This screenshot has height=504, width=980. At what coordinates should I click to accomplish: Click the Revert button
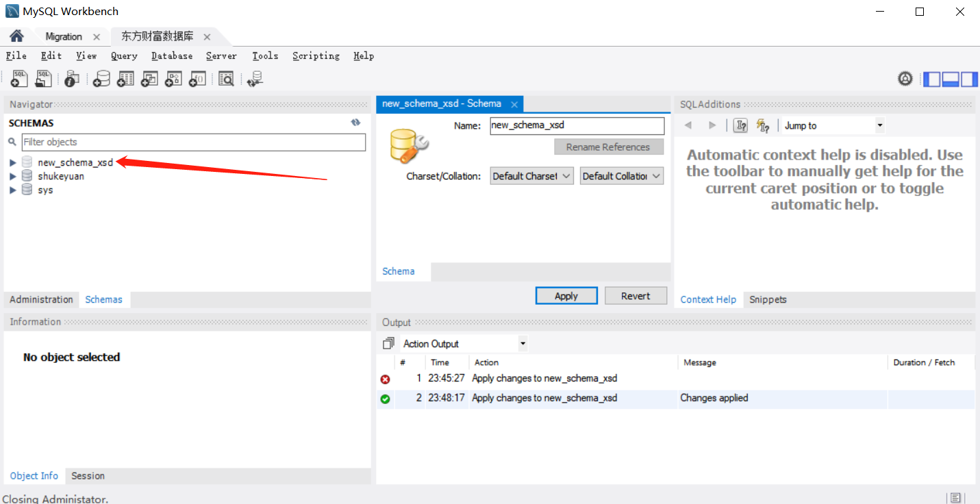[x=636, y=296]
